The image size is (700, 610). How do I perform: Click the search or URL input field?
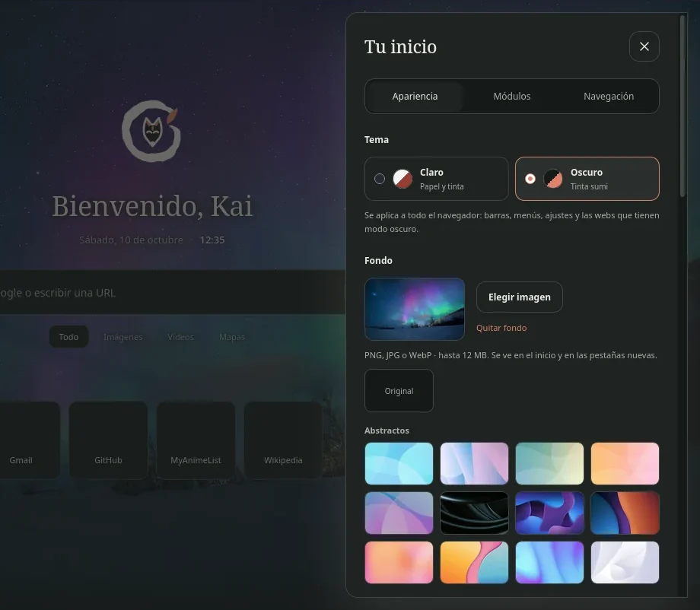[172, 293]
